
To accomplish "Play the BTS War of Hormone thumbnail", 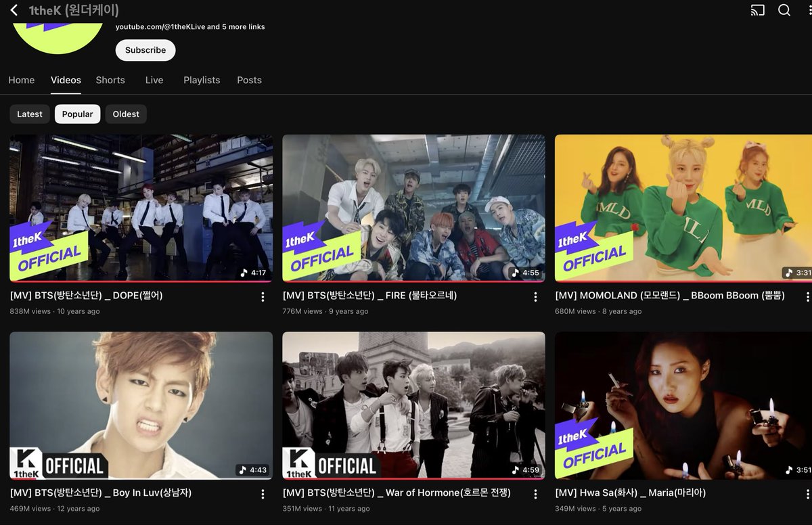I will [x=413, y=405].
